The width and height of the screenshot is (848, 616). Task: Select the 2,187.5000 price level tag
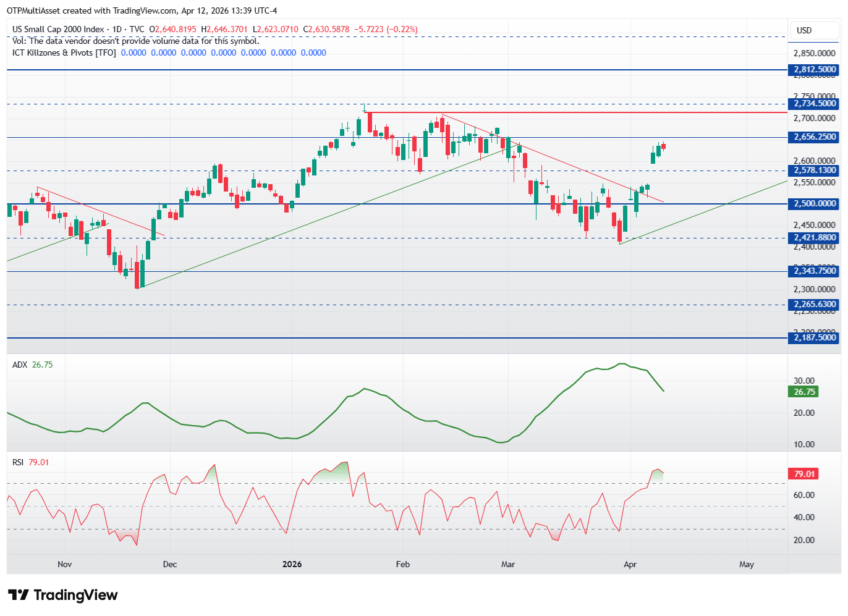[x=814, y=338]
